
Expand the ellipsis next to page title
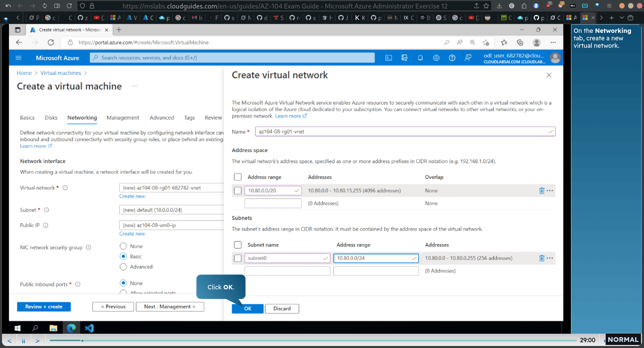point(134,86)
